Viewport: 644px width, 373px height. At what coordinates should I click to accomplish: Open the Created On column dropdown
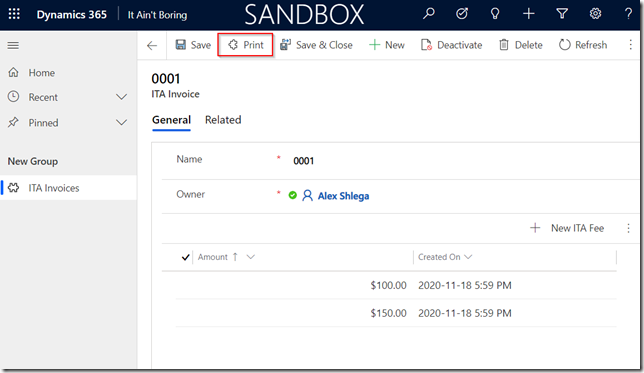(x=468, y=257)
